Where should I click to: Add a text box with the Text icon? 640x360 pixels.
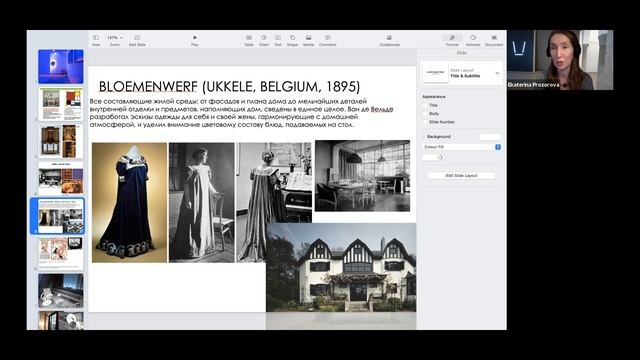pos(278,38)
